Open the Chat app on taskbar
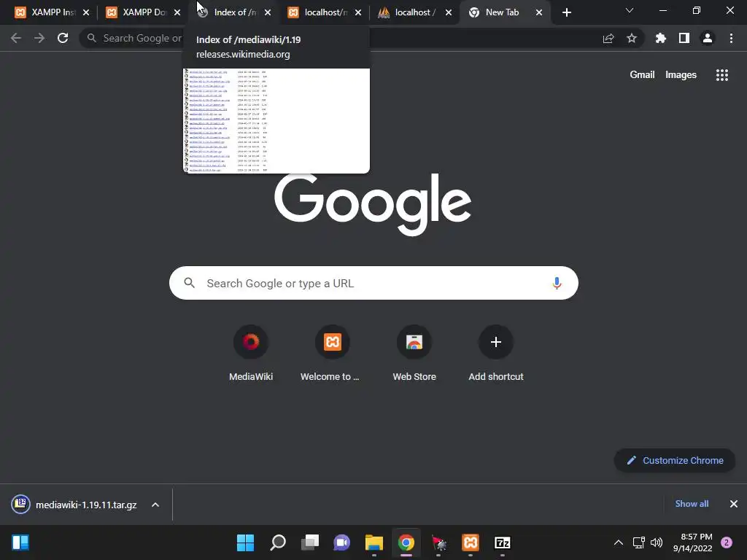The image size is (747, 560). [341, 542]
